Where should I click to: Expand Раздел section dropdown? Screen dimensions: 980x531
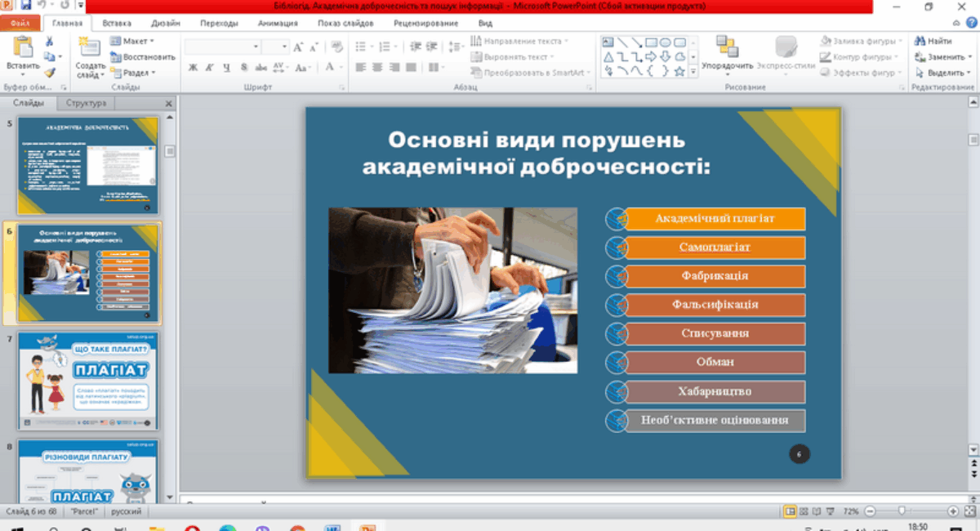(x=132, y=73)
